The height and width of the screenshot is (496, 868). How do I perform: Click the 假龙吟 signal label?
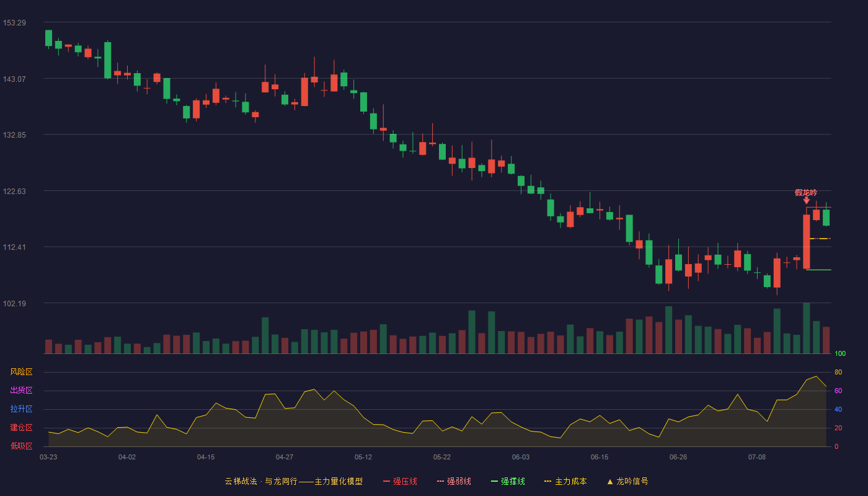[806, 192]
